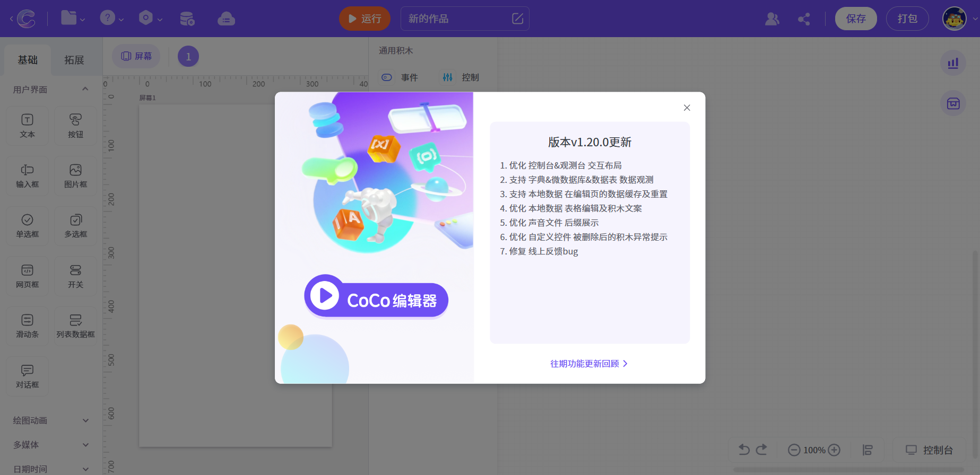
Task: Select the 网页框 web frame widget
Action: pos(28,276)
